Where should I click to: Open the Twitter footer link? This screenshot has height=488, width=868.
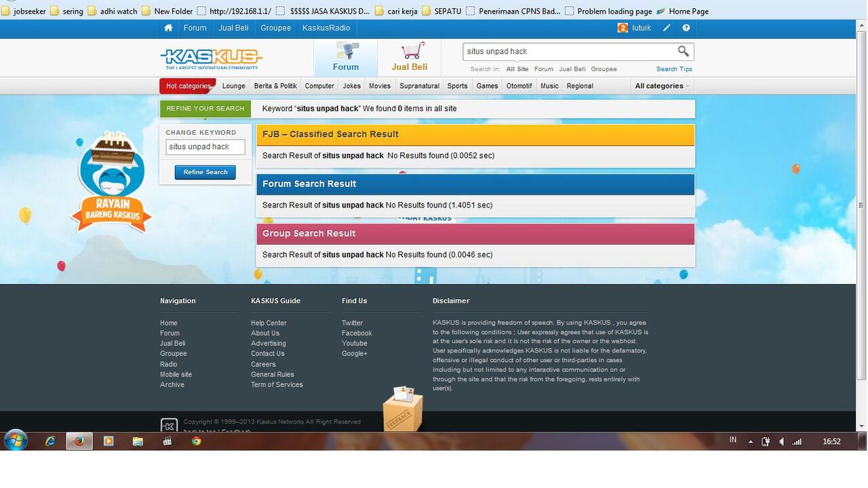point(352,323)
